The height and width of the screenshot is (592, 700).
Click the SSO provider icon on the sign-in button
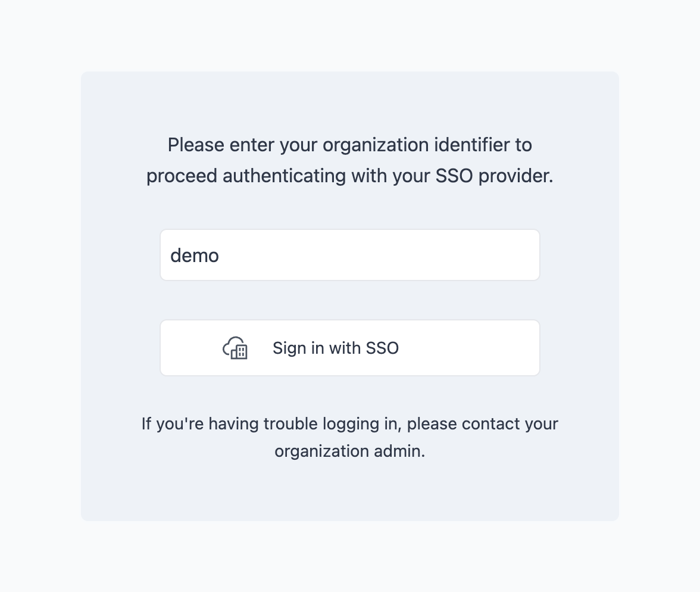(235, 348)
